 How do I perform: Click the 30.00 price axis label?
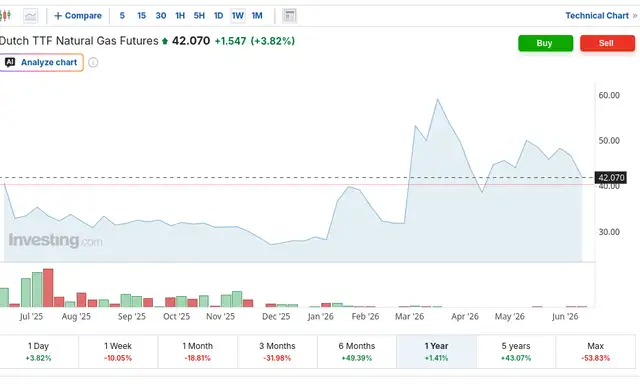(609, 232)
